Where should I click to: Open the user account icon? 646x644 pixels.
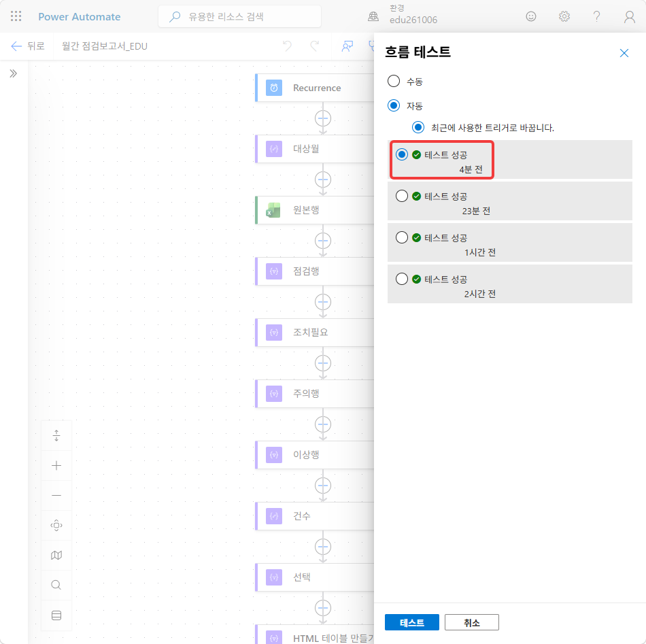629,17
